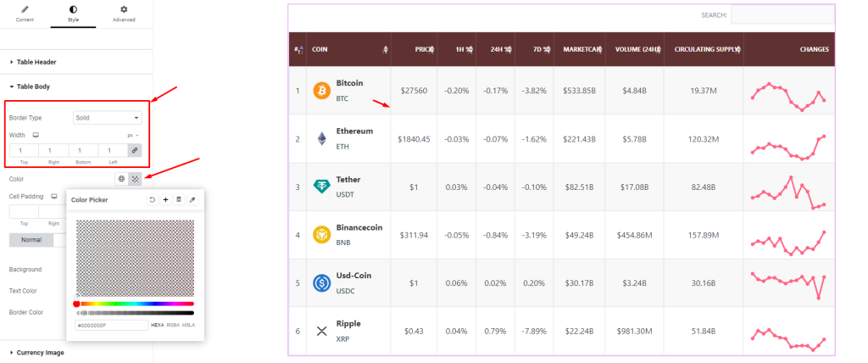This screenshot has width=868, height=363.
Task: Select the HSLA color format
Action: [x=188, y=326]
